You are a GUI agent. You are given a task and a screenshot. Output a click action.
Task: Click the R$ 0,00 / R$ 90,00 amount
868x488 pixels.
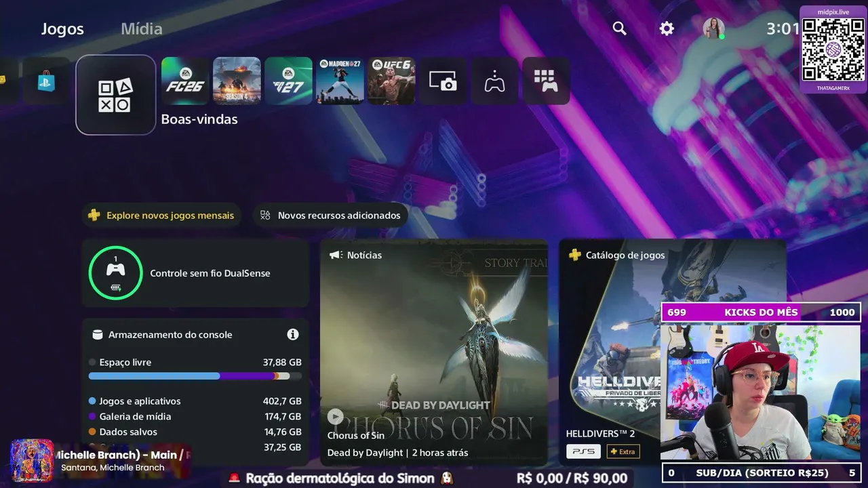(572, 479)
